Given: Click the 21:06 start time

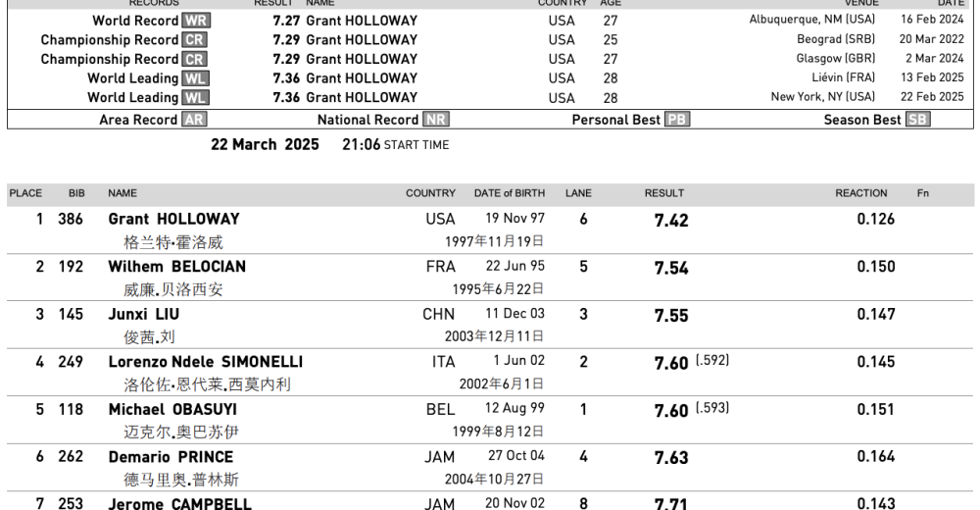Looking at the screenshot, I should tap(361, 144).
